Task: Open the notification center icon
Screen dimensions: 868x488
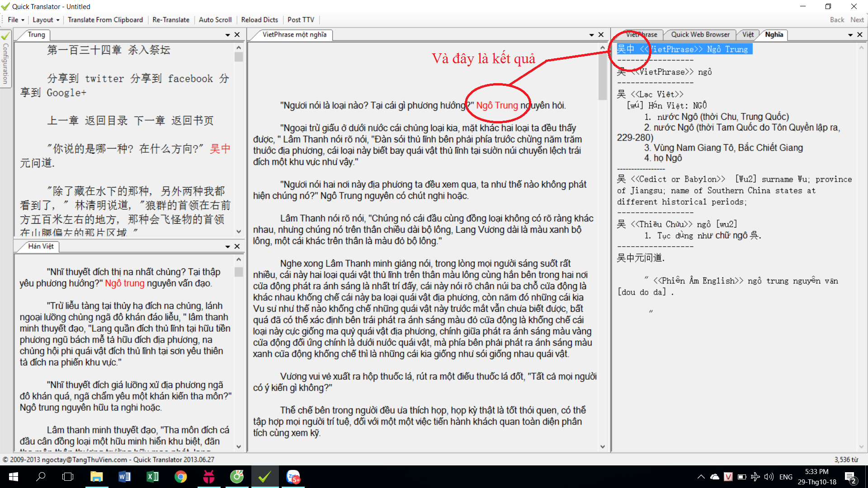Action: (850, 477)
